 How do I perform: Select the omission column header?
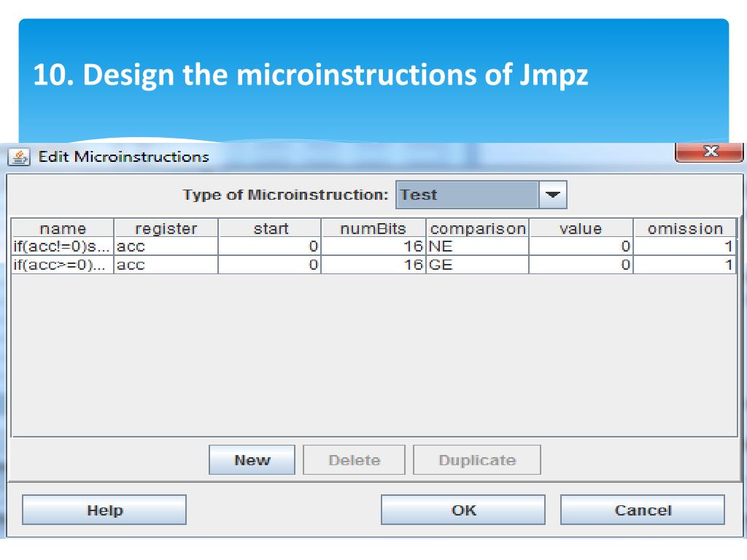tap(685, 228)
